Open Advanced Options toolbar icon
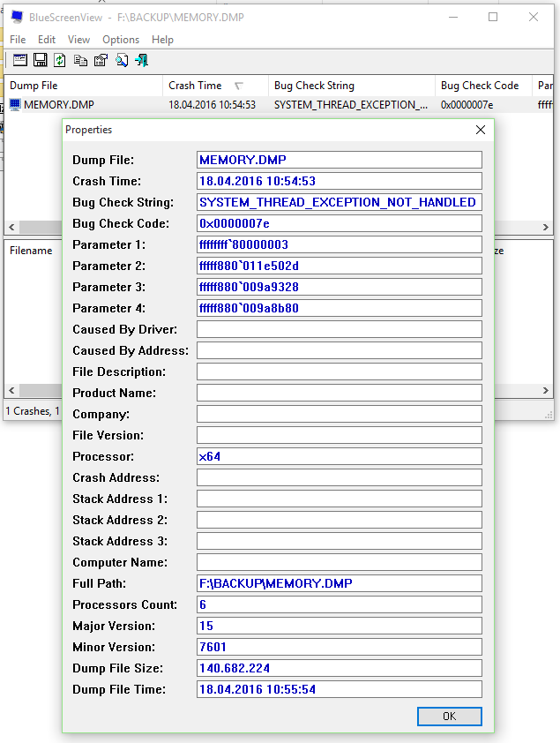Screen dimensions: 560x743 20,60
